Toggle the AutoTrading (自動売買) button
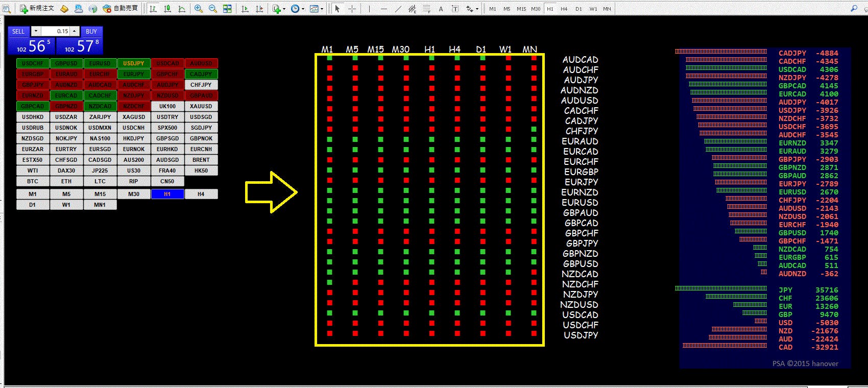This screenshot has width=868, height=388. tap(120, 9)
